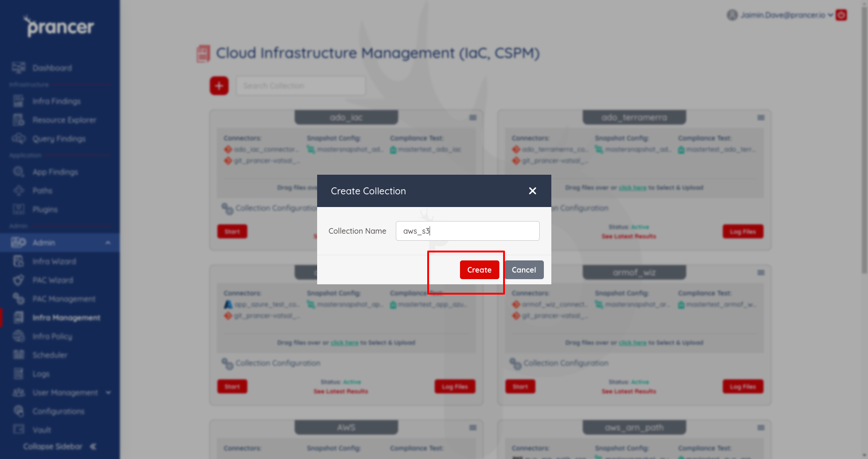
Task: Click the red plus add collection button
Action: (219, 86)
